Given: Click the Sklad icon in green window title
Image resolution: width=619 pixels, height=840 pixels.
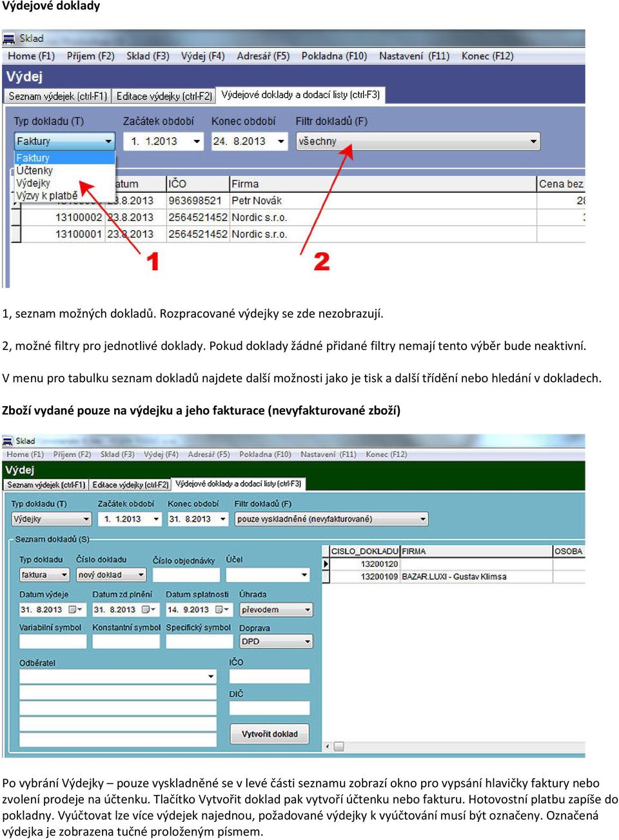Looking at the screenshot, I should click(8, 442).
